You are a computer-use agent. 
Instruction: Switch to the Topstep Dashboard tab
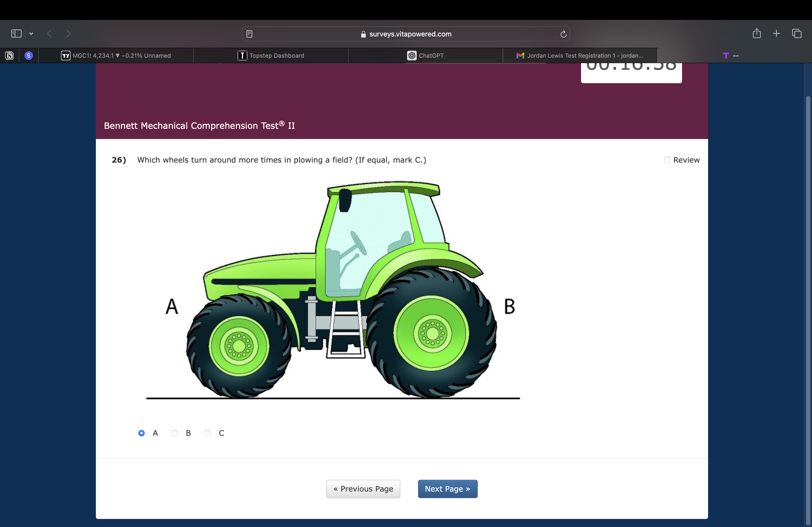pyautogui.click(x=271, y=56)
